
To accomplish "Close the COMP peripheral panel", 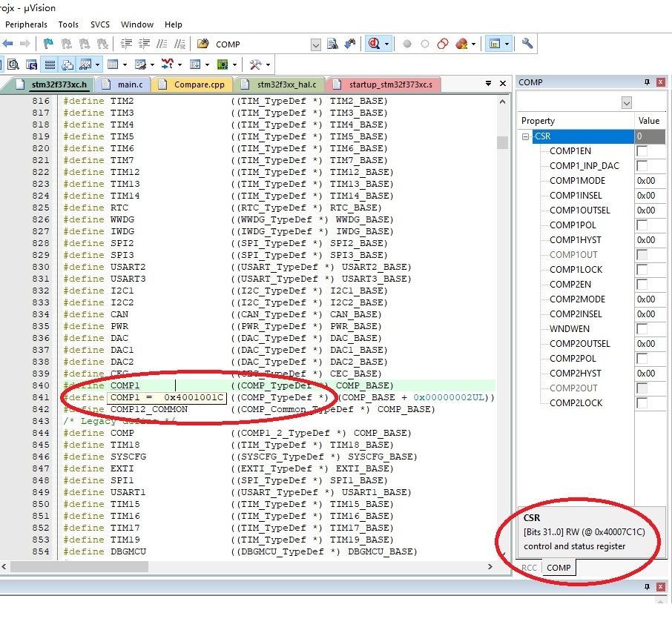I will (x=661, y=82).
